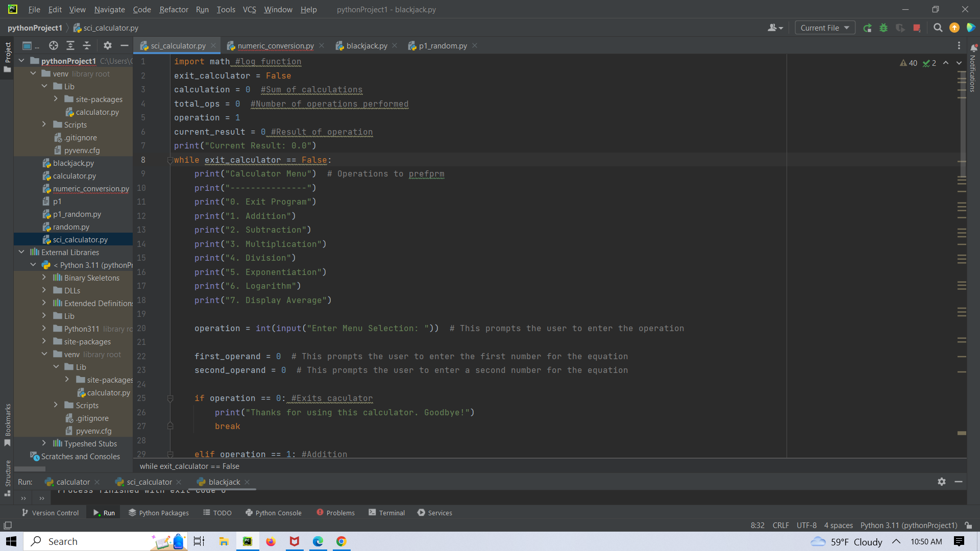The width and height of the screenshot is (980, 551).
Task: Open Search Everywhere magnifier icon
Action: click(x=938, y=28)
